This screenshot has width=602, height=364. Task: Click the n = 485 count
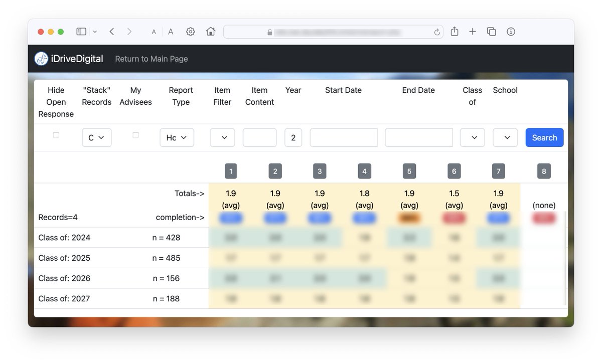tap(166, 258)
